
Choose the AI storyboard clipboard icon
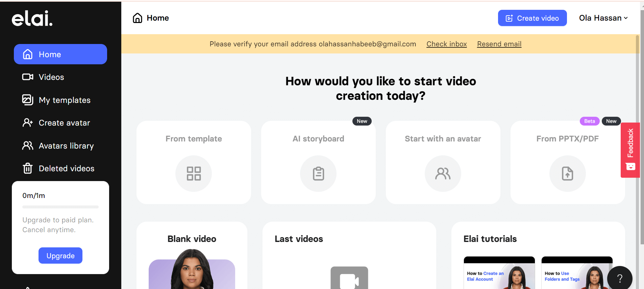pos(318,174)
